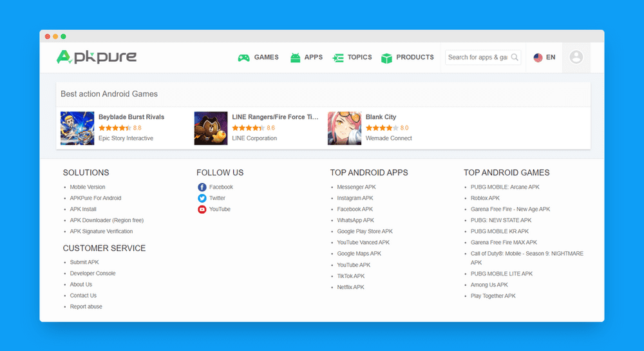
Task: Click the Beyblade Burst Rivals thumbnail
Action: [77, 128]
